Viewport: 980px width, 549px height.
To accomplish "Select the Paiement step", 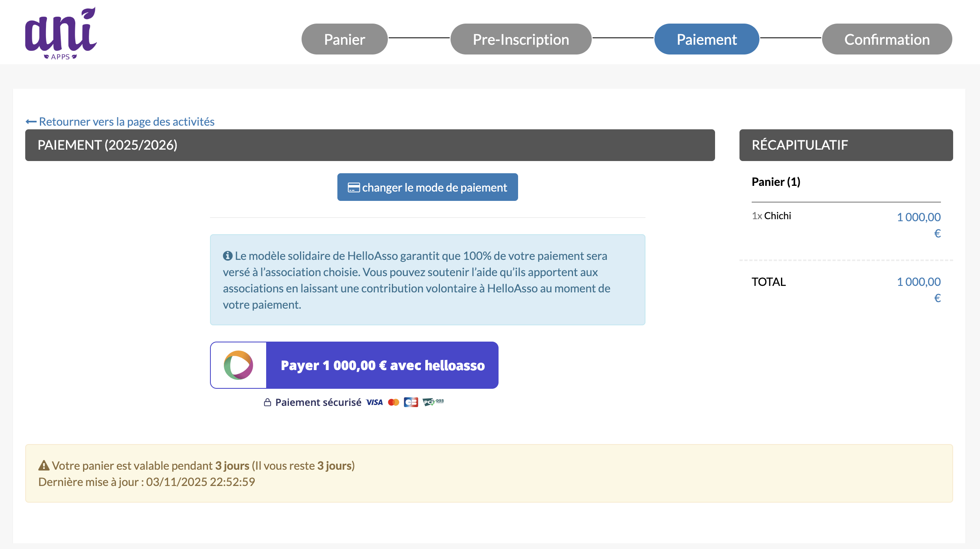I will [707, 39].
